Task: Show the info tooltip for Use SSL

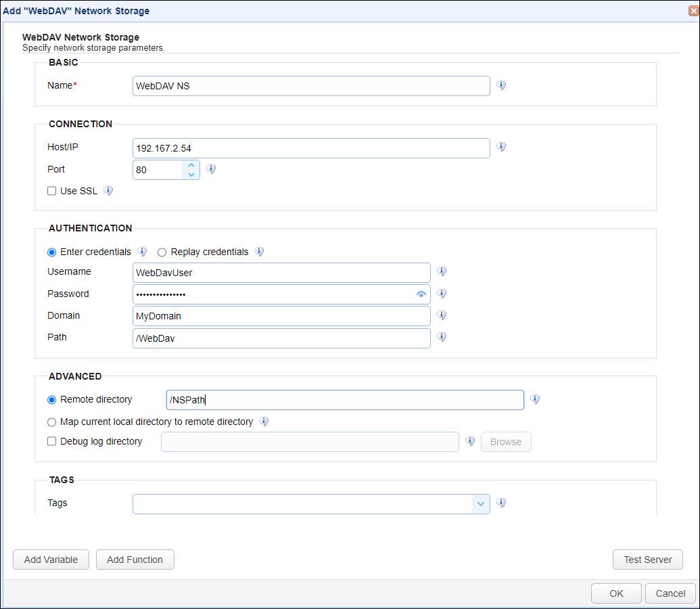Action: 108,190
